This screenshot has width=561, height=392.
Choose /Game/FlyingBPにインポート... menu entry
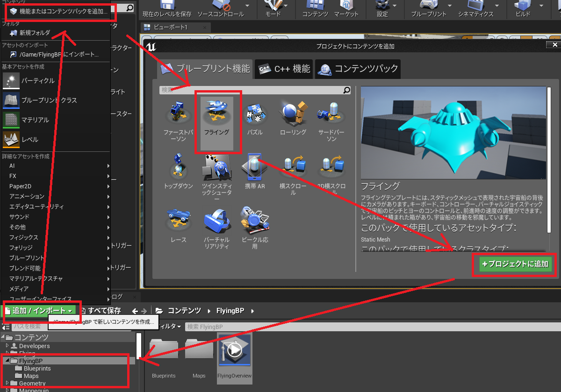click(x=55, y=55)
